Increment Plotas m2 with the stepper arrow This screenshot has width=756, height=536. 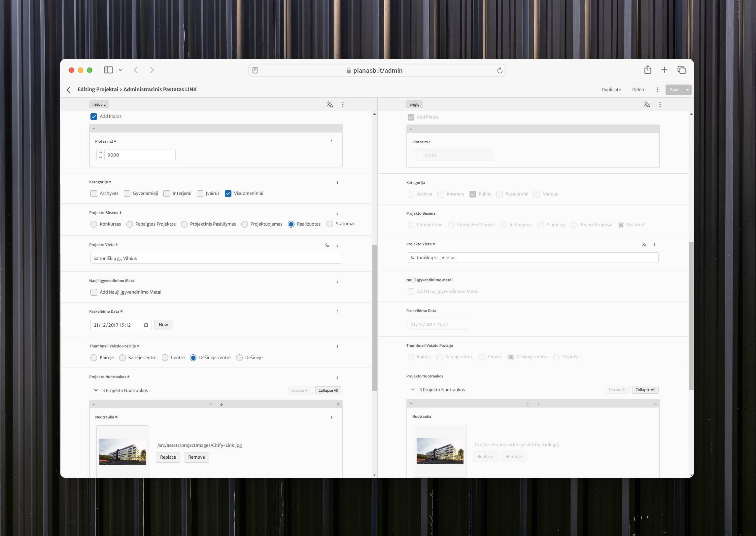click(x=100, y=152)
